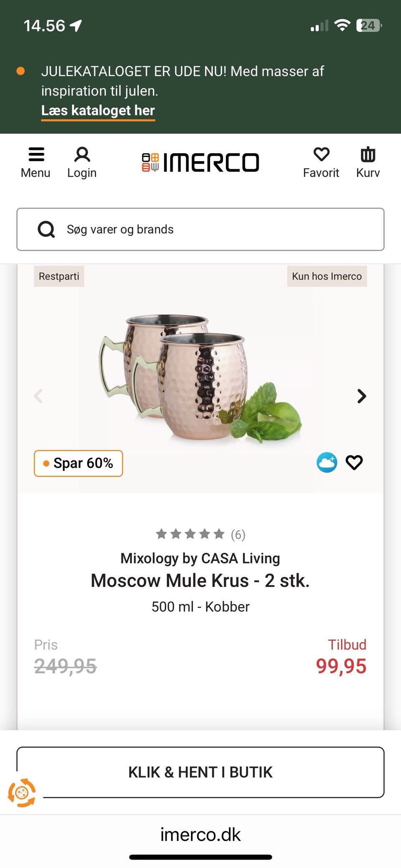Show previous product image with left chevron
Screen dimensions: 401x868
coord(38,396)
